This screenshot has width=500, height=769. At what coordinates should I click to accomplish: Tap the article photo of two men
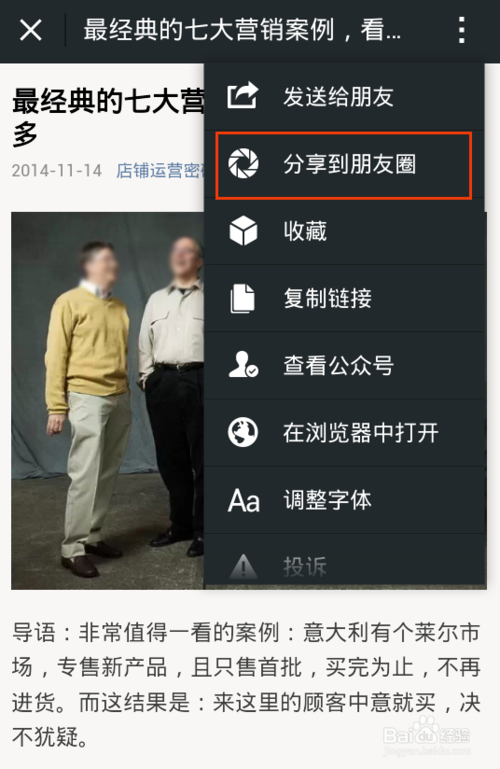tap(107, 400)
